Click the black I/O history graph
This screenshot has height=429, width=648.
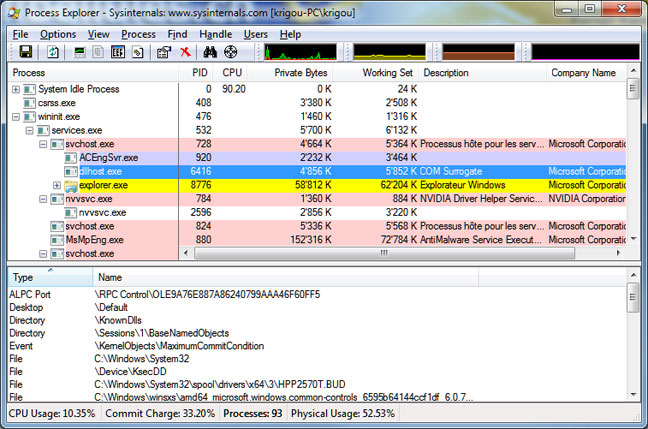[585, 52]
